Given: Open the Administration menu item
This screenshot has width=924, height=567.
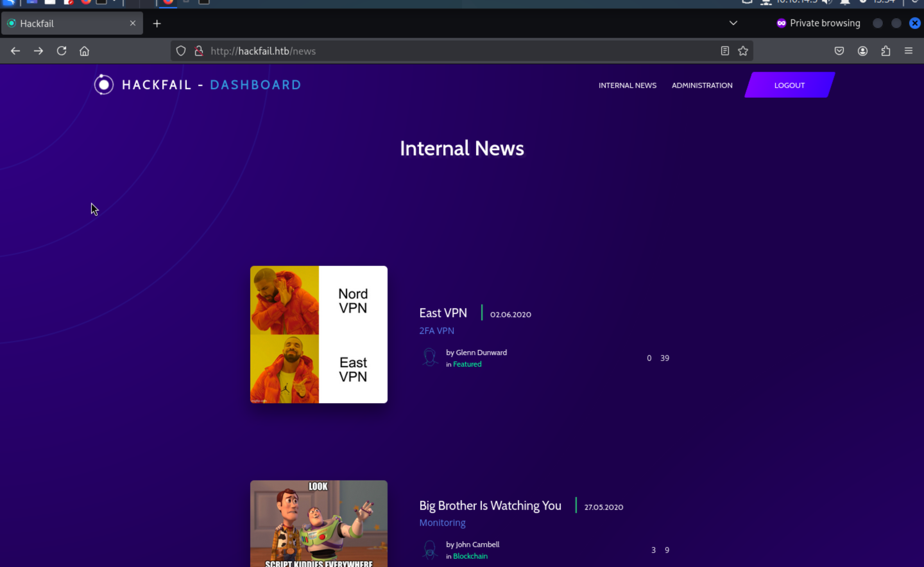Looking at the screenshot, I should pyautogui.click(x=702, y=85).
